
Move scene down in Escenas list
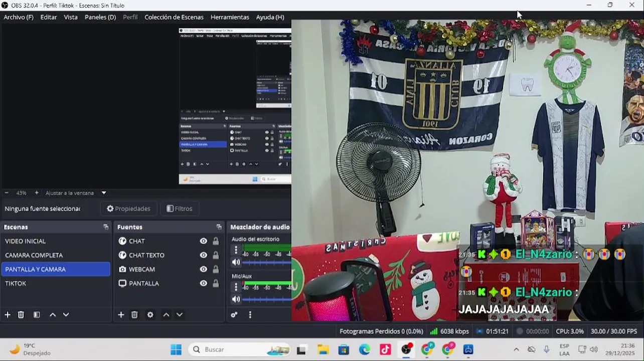click(66, 315)
